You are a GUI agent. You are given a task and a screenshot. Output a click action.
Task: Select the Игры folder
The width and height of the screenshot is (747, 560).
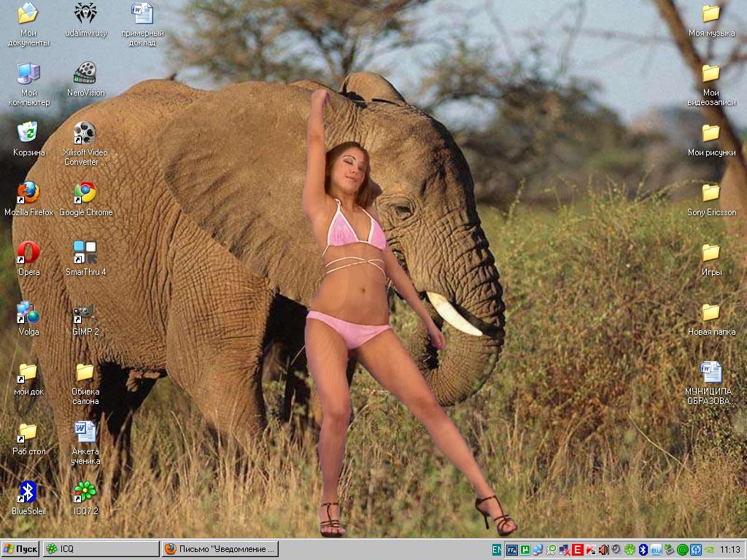coord(711,253)
